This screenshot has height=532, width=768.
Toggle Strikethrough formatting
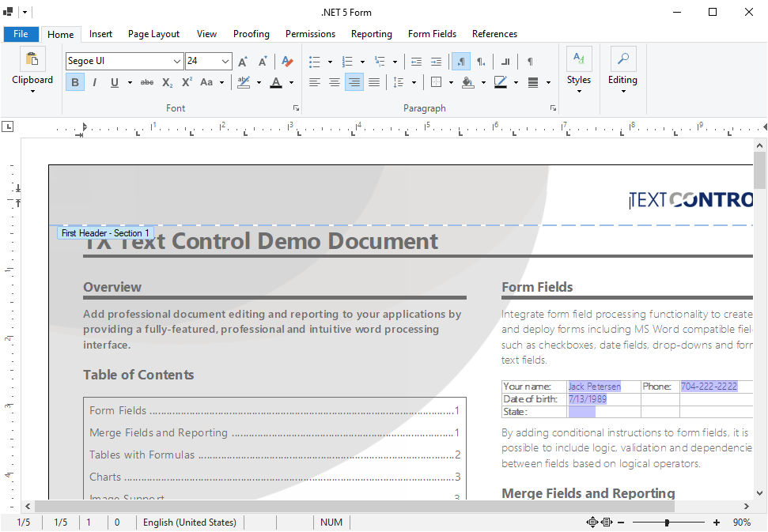pos(147,82)
